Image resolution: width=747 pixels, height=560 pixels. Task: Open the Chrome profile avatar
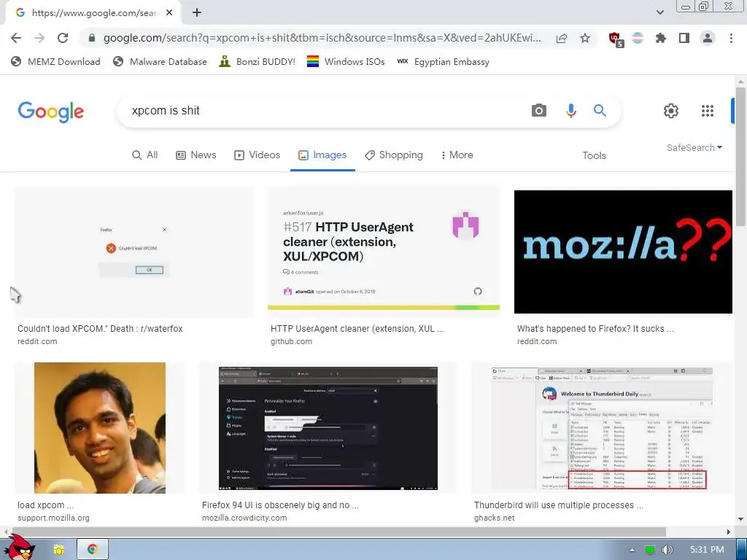pyautogui.click(x=708, y=38)
